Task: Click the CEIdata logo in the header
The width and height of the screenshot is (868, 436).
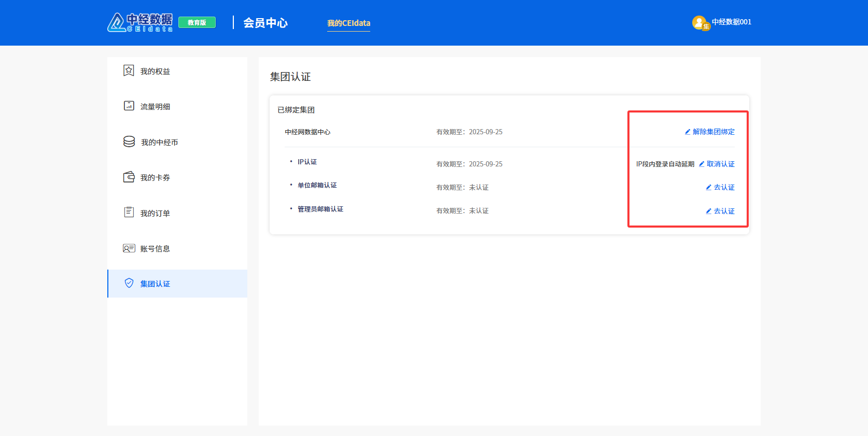Action: 140,22
